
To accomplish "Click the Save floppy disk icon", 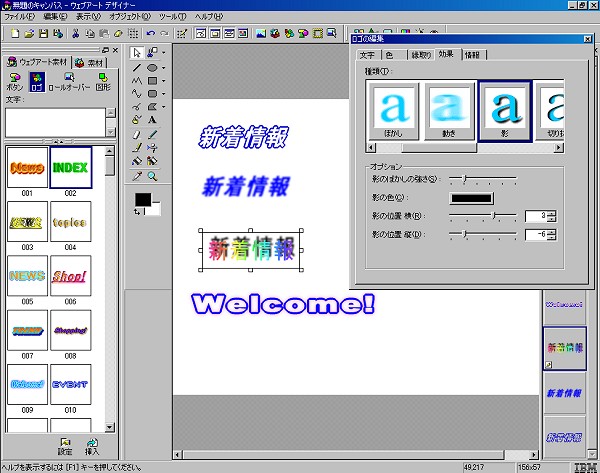I will click(41, 34).
